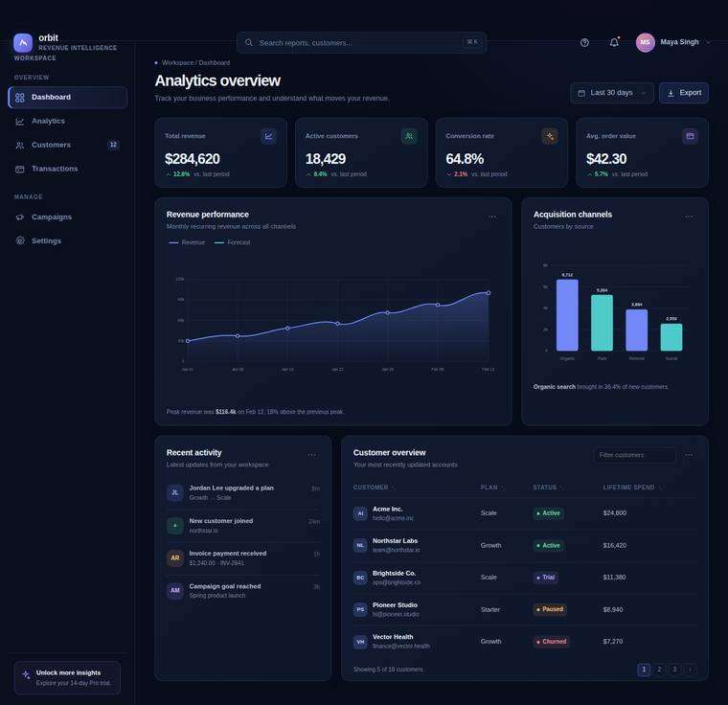728x705 pixels.
Task: Click the AM avatar for Campaign goal
Action: (175, 590)
